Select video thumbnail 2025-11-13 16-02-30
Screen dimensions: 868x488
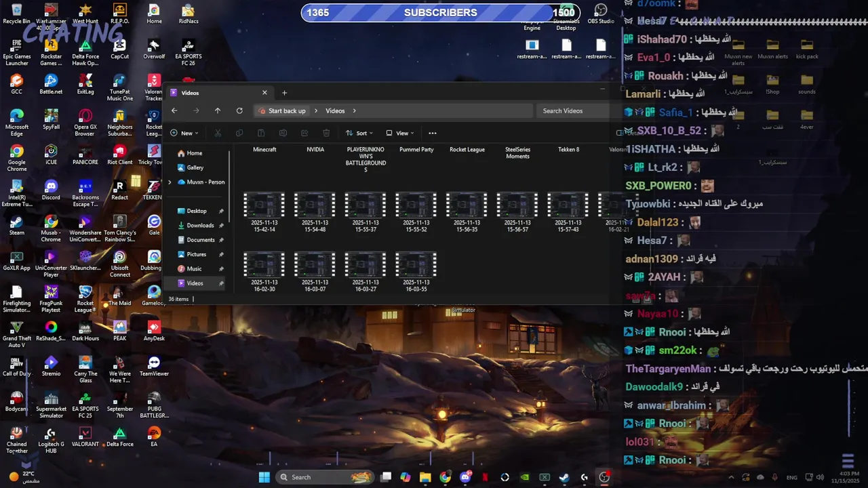[264, 272]
